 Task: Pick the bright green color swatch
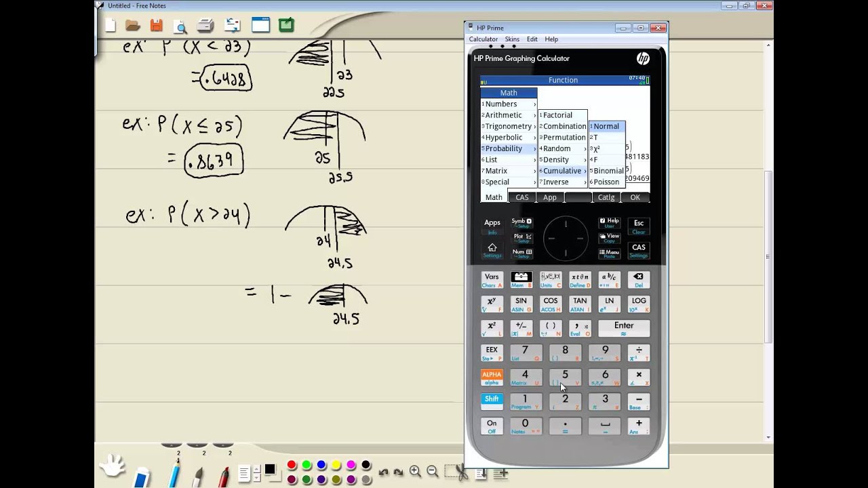click(307, 465)
